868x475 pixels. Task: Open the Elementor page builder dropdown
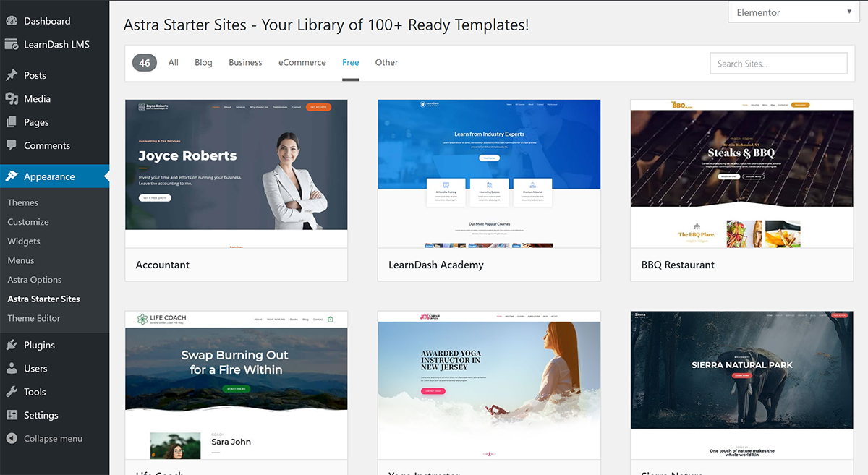[x=793, y=12]
